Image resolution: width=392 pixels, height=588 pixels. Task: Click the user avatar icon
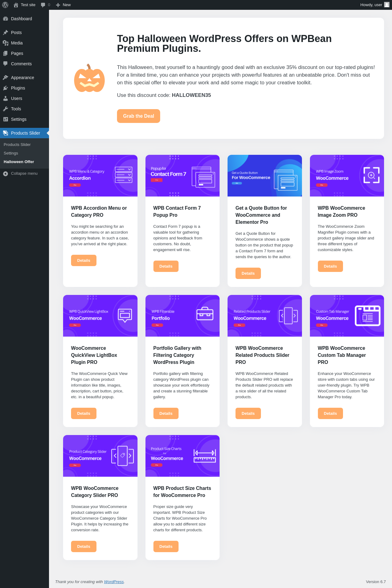point(387,5)
